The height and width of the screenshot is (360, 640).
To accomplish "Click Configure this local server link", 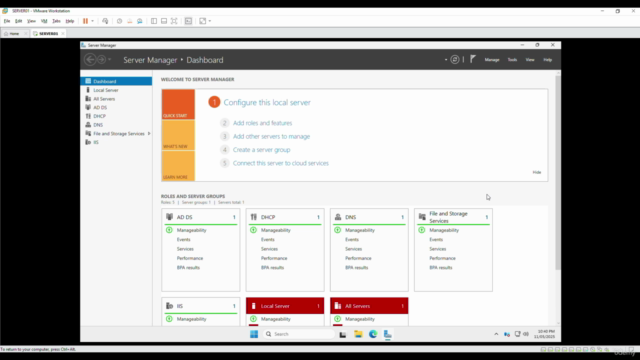I will pos(267,102).
